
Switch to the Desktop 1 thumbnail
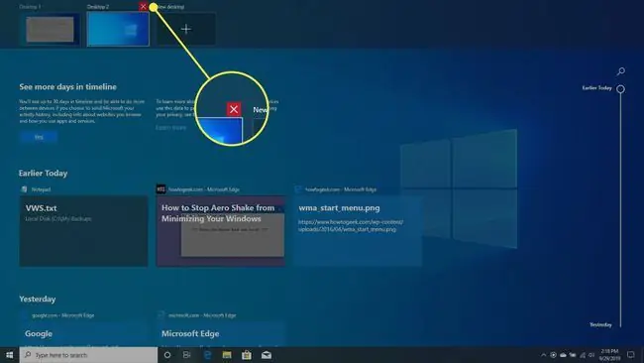pos(51,29)
